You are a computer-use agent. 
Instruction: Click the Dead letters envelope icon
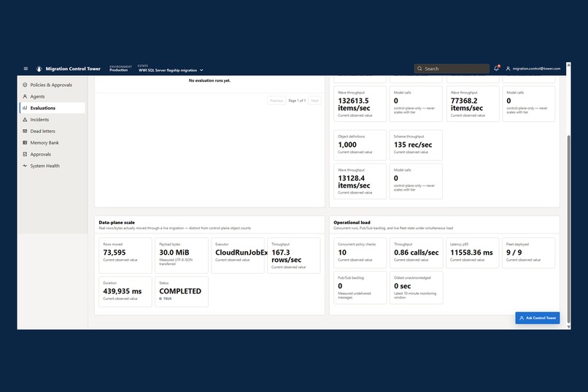click(25, 131)
